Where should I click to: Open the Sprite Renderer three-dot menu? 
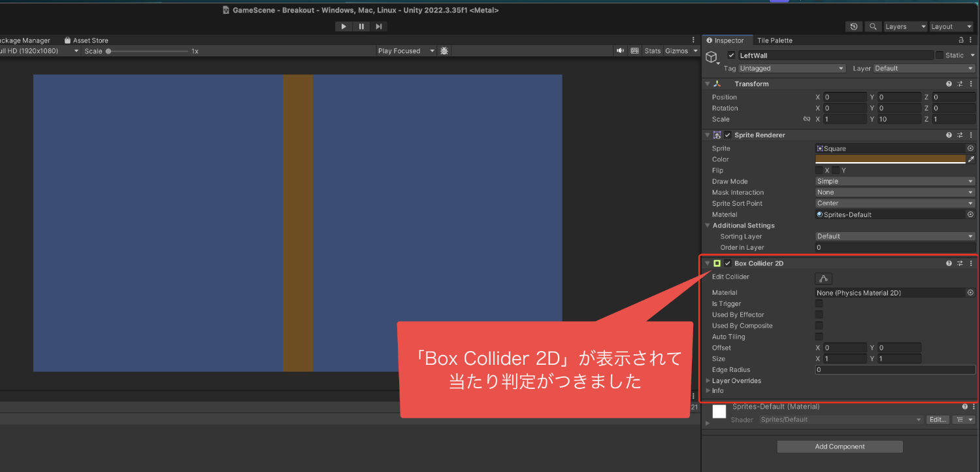coord(972,135)
